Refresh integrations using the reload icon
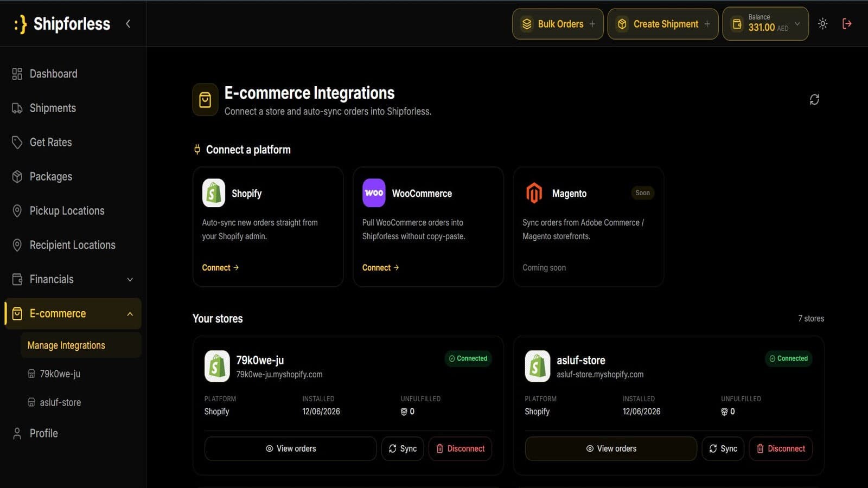The width and height of the screenshot is (868, 488). click(814, 100)
